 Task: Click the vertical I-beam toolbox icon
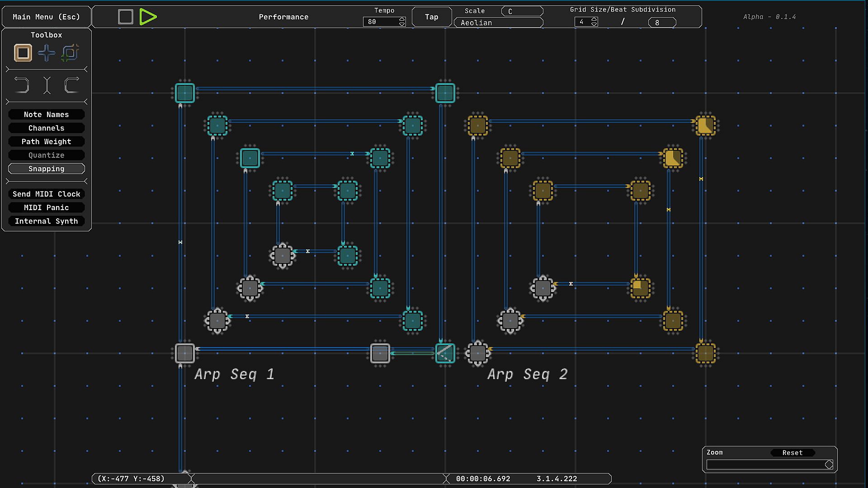pos(47,85)
